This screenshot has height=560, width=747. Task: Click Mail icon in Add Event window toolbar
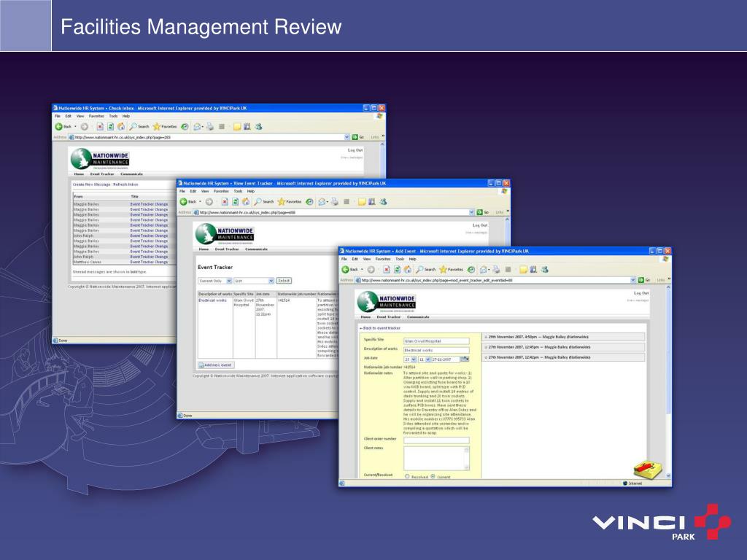[x=484, y=270]
